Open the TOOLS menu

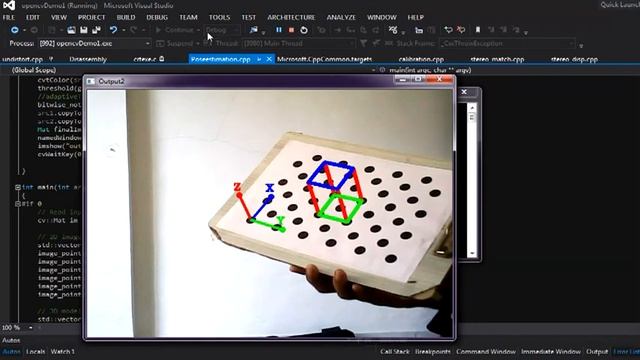coord(220,18)
